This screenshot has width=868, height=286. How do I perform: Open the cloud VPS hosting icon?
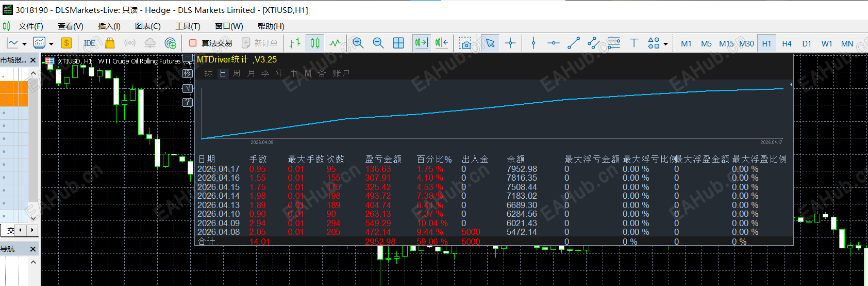(x=150, y=43)
